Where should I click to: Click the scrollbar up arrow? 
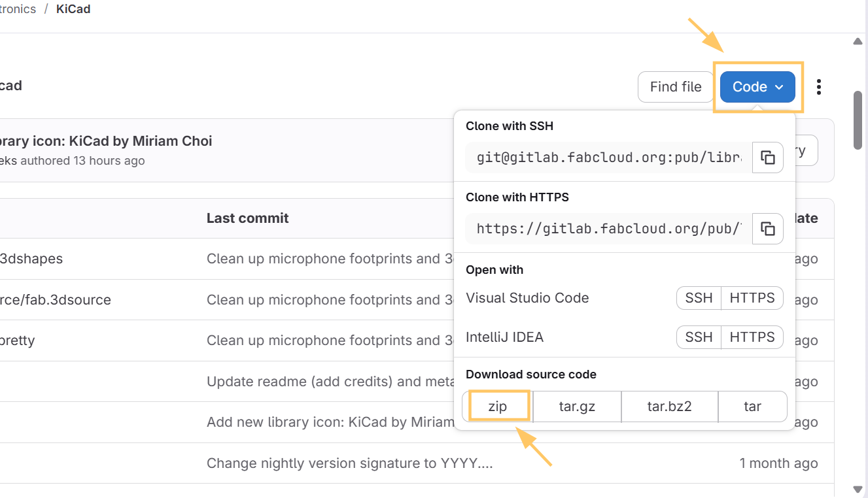point(858,41)
